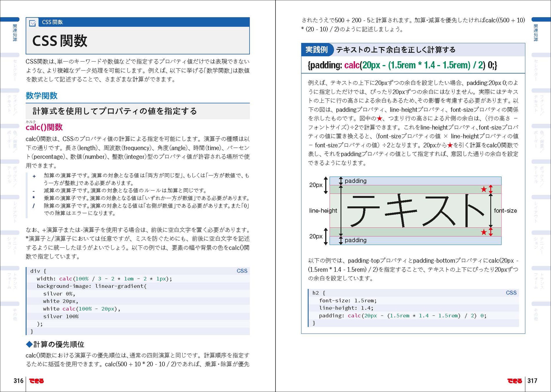
Task: Click the h2 { selector line in the code
Action: (x=319, y=293)
